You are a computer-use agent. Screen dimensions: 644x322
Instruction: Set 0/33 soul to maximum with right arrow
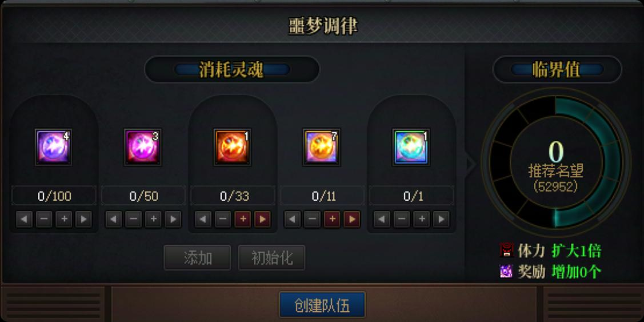(x=262, y=219)
